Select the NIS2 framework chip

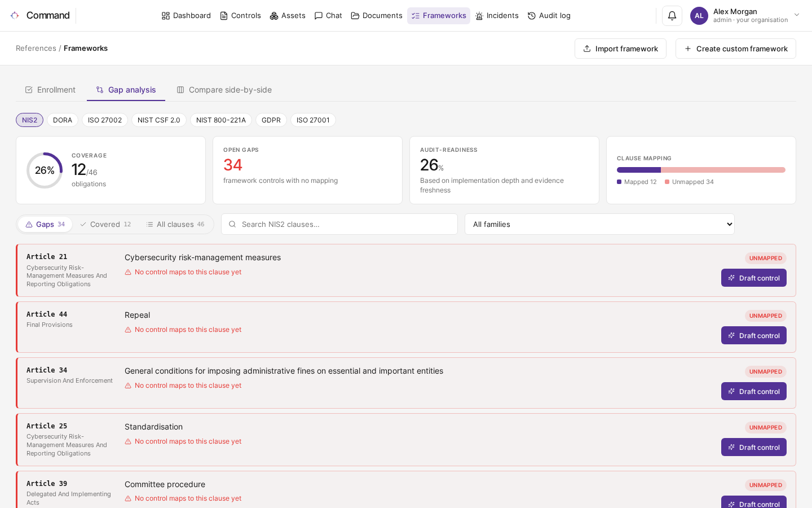pyautogui.click(x=29, y=120)
